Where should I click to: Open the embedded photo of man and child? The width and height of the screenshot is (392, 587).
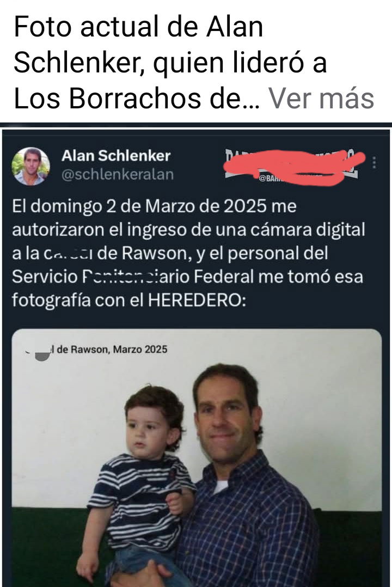pyautogui.click(x=197, y=457)
